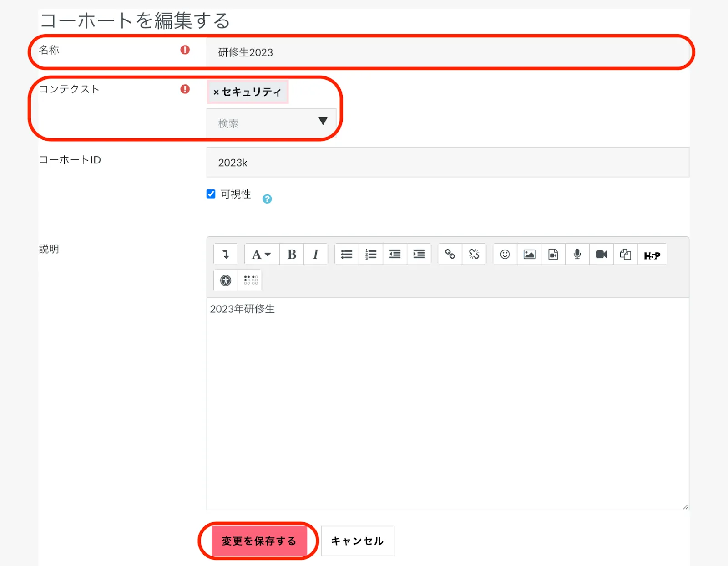Image resolution: width=728 pixels, height=566 pixels.
Task: Click the insert link icon
Action: point(450,255)
